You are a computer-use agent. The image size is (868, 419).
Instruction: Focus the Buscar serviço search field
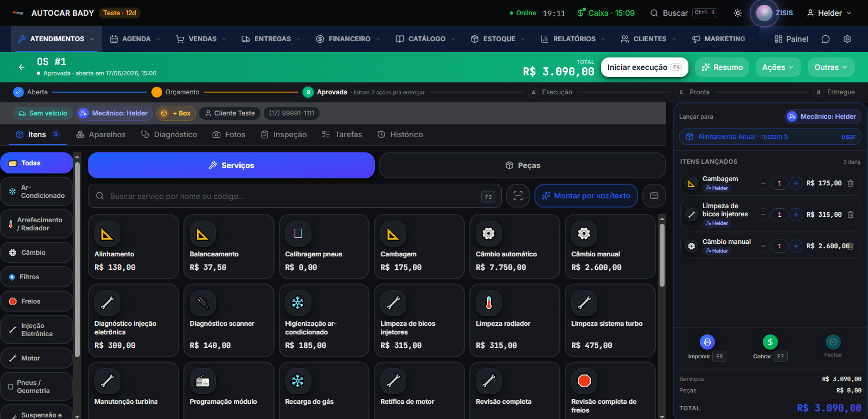(x=295, y=196)
